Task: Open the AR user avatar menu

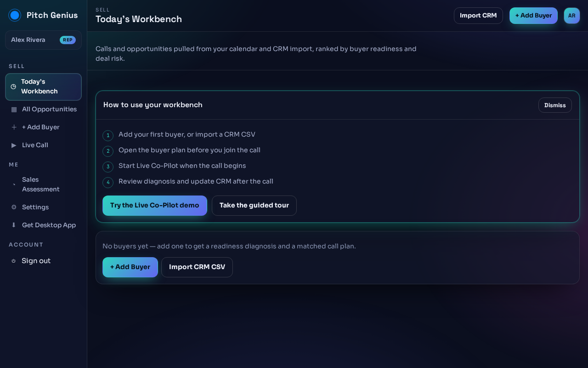Action: (x=572, y=16)
